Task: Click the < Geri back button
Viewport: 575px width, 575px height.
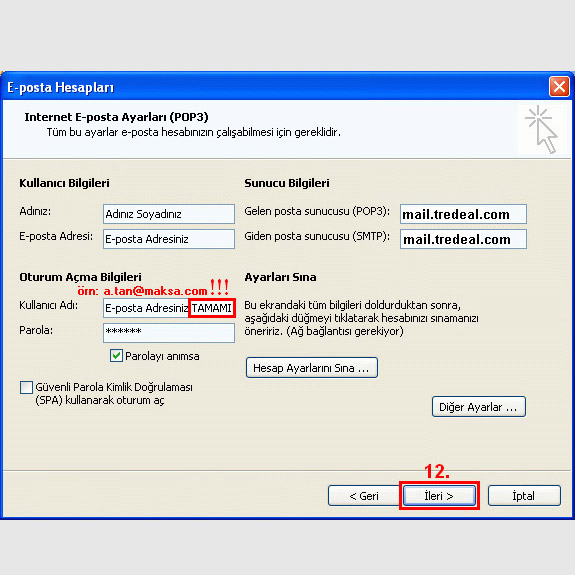Action: coord(364,496)
